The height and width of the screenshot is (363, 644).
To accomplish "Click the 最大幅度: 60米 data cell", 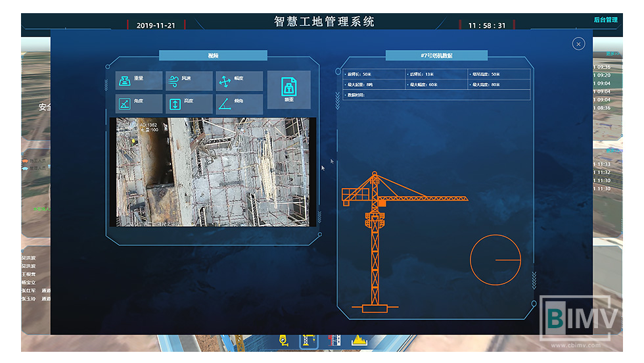I will point(436,85).
